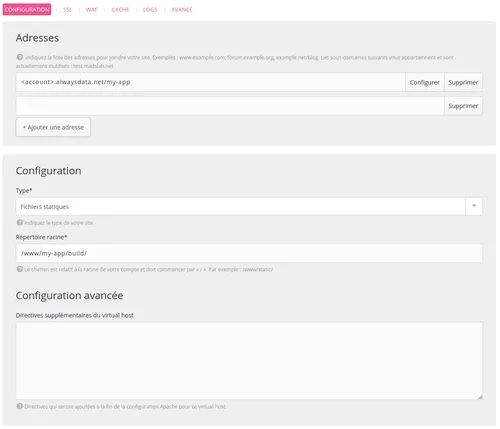500x429 pixels.
Task: Focus the first address field containing my-app
Action: point(210,82)
